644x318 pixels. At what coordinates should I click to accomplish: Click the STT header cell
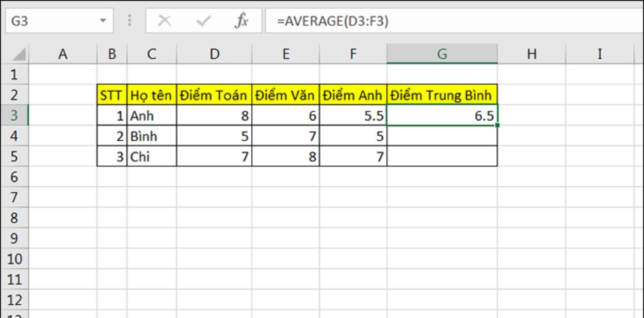tap(112, 95)
